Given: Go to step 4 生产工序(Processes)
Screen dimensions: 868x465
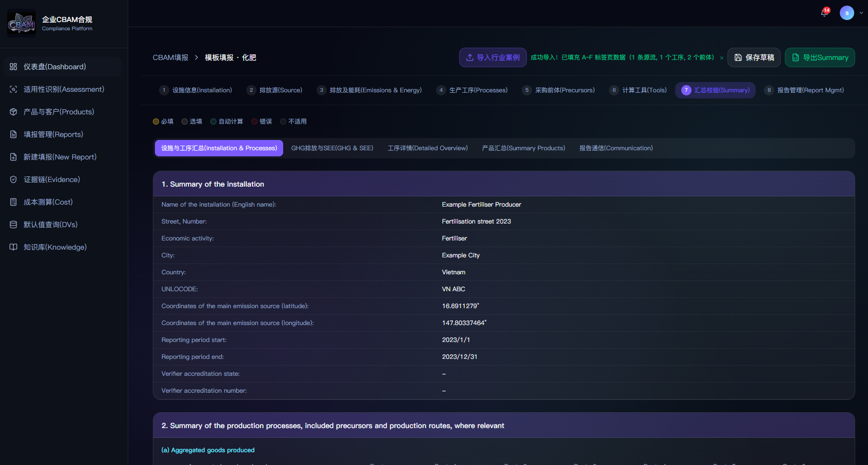Looking at the screenshot, I should [x=472, y=90].
